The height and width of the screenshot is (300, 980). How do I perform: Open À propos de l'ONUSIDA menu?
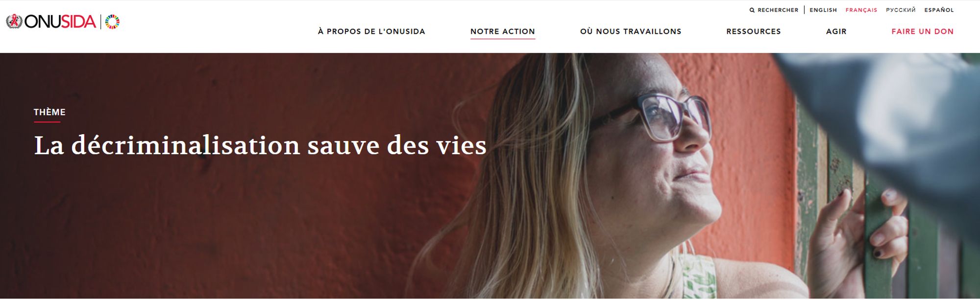tap(371, 31)
